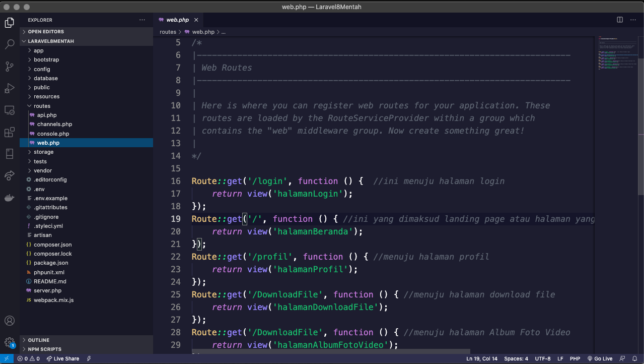
Task: Change encoding via UTF-8
Action: tap(543, 358)
